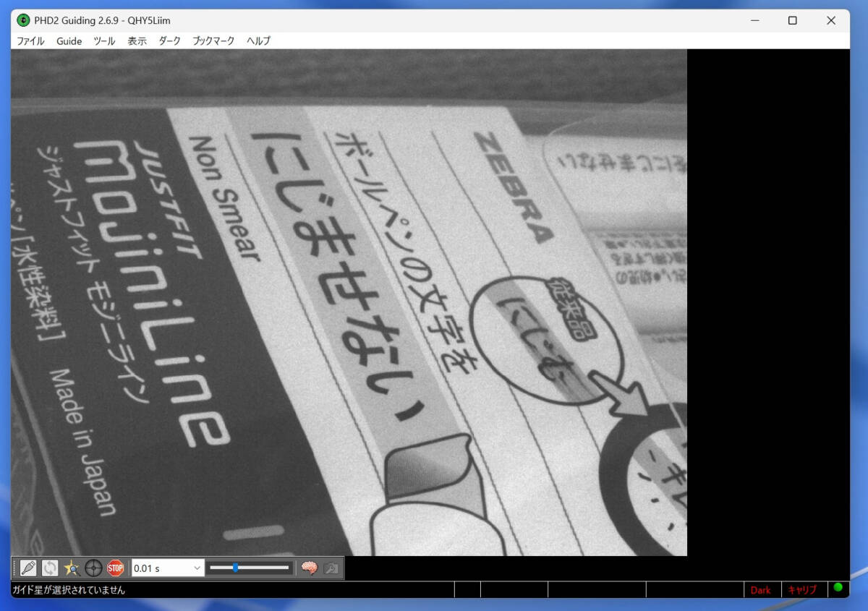Auto-select a guide star with the star icon
This screenshot has height=611, width=868.
72,568
